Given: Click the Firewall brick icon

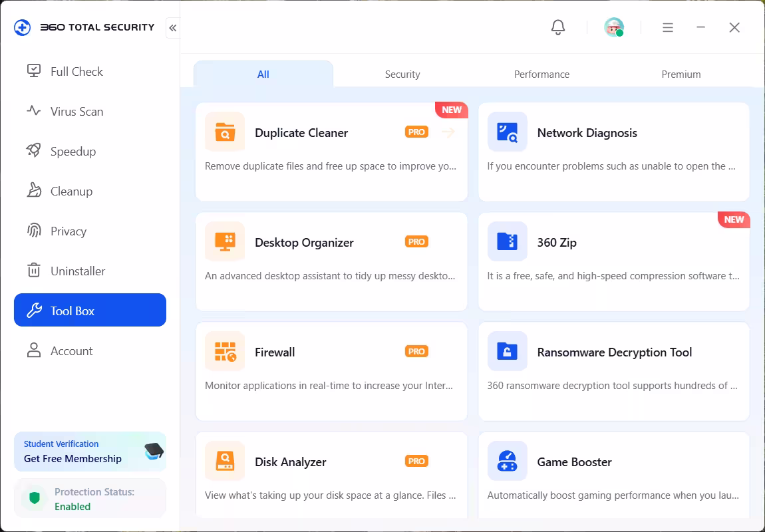Looking at the screenshot, I should 225,351.
